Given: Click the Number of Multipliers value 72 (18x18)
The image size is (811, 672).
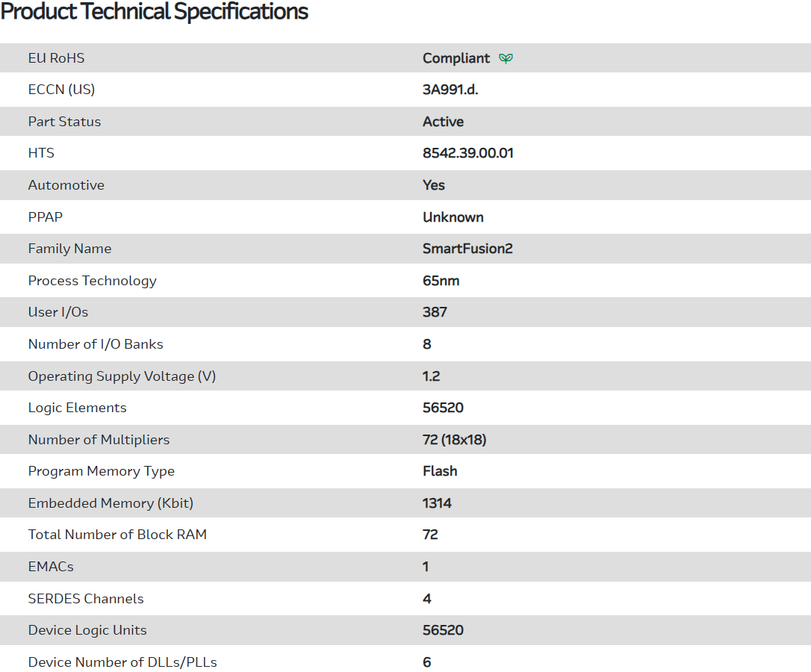Looking at the screenshot, I should (454, 440).
